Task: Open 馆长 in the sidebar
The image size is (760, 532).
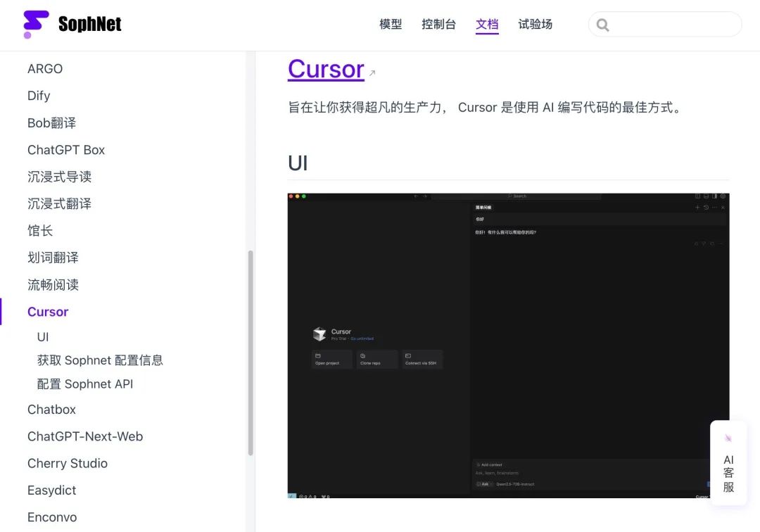Action: [40, 231]
